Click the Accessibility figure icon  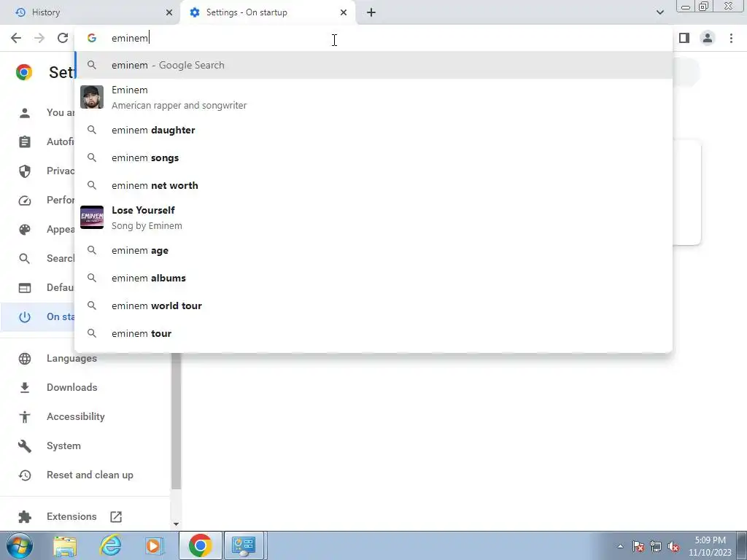click(x=25, y=416)
